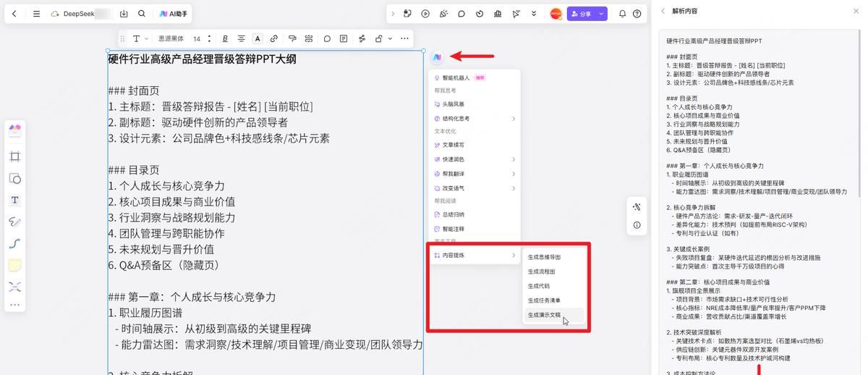Viewport: 868px width, 375px height.
Task: Open the share dropdown arrow
Action: click(601, 14)
